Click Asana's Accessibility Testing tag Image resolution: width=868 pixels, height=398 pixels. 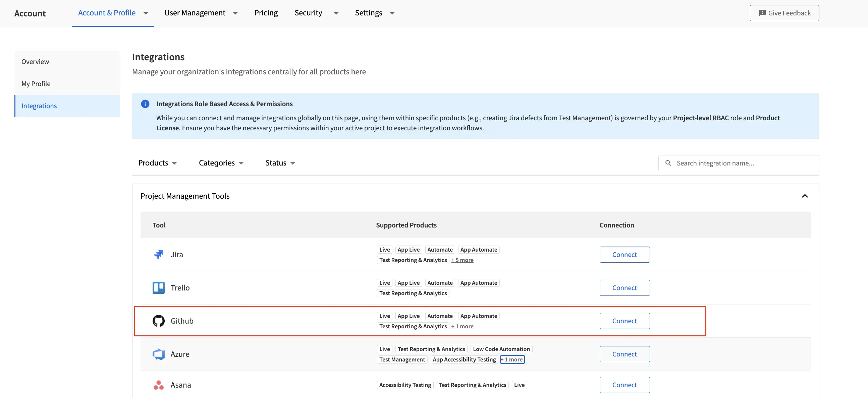click(405, 385)
